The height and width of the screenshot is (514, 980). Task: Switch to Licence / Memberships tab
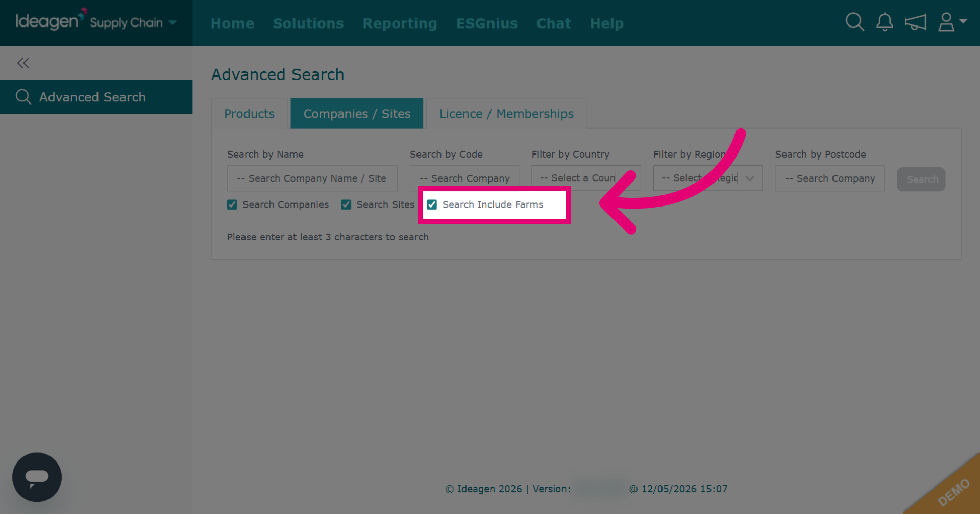point(506,113)
